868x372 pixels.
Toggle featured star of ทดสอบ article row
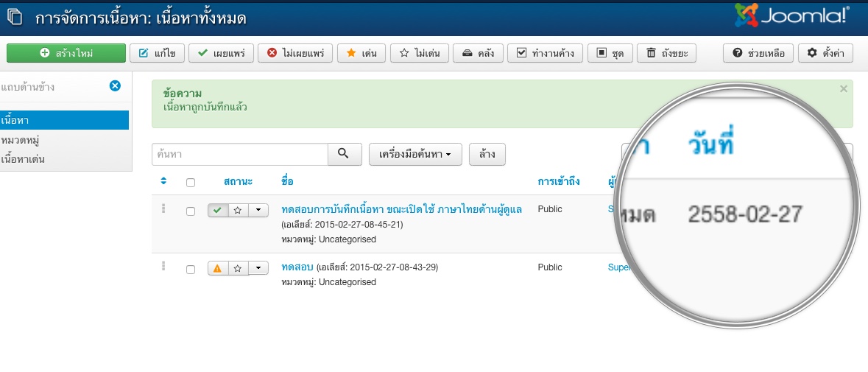pyautogui.click(x=238, y=268)
